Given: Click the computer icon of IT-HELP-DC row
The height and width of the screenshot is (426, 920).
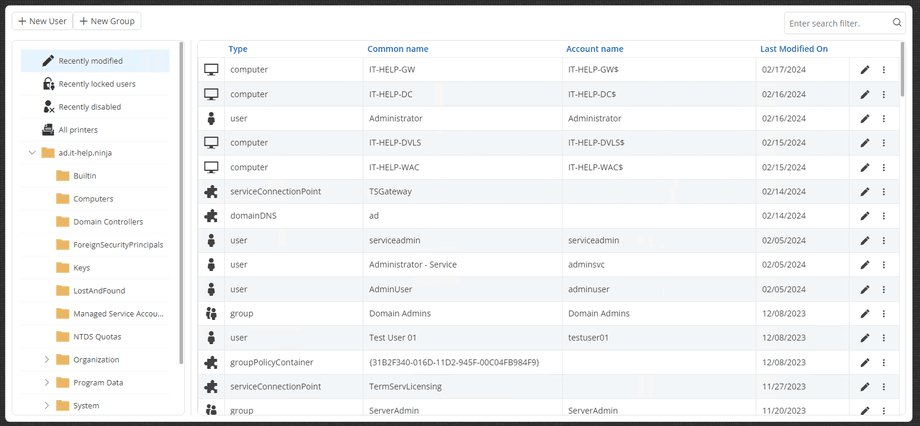Looking at the screenshot, I should [211, 94].
